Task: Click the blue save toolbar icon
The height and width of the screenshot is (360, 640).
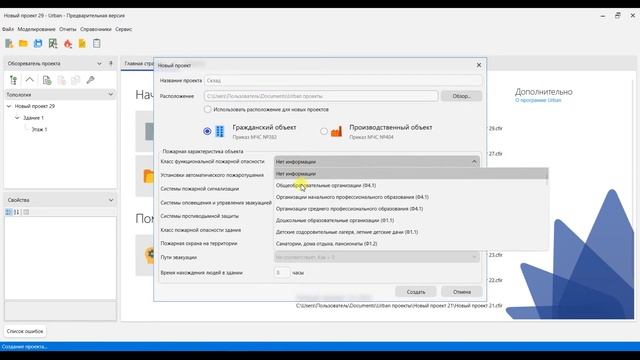Action: click(38, 43)
